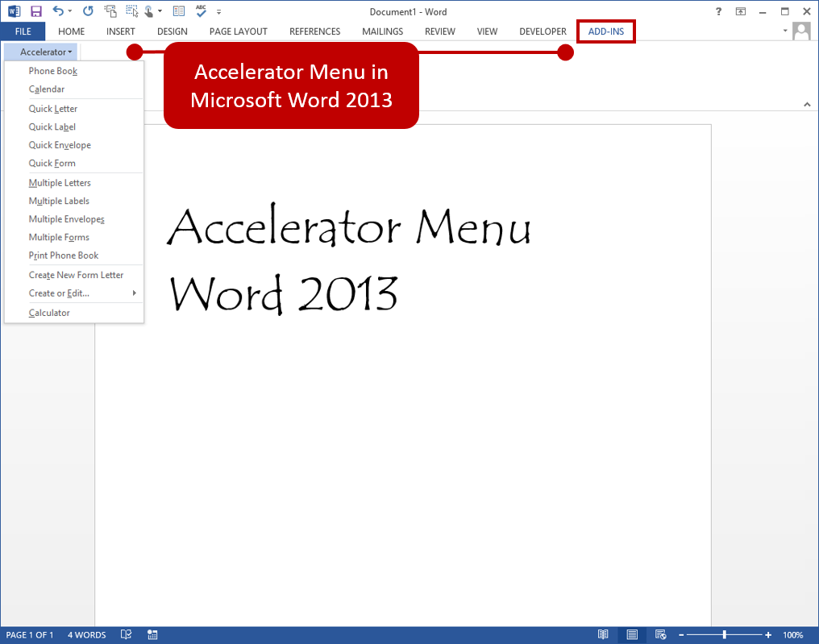Expand the Create or Edit... submenu
The width and height of the screenshot is (819, 644).
pyautogui.click(x=74, y=293)
